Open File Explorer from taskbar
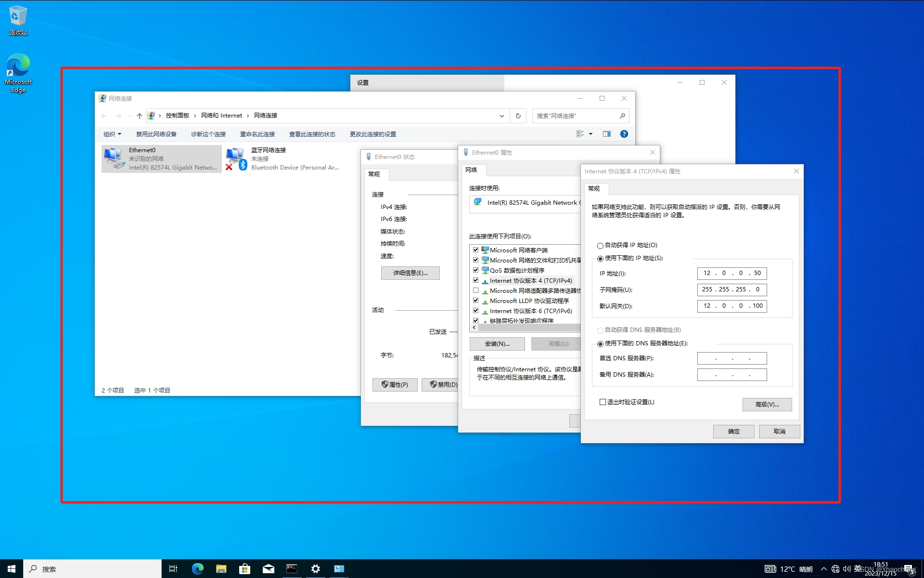924x578 pixels. pos(221,569)
